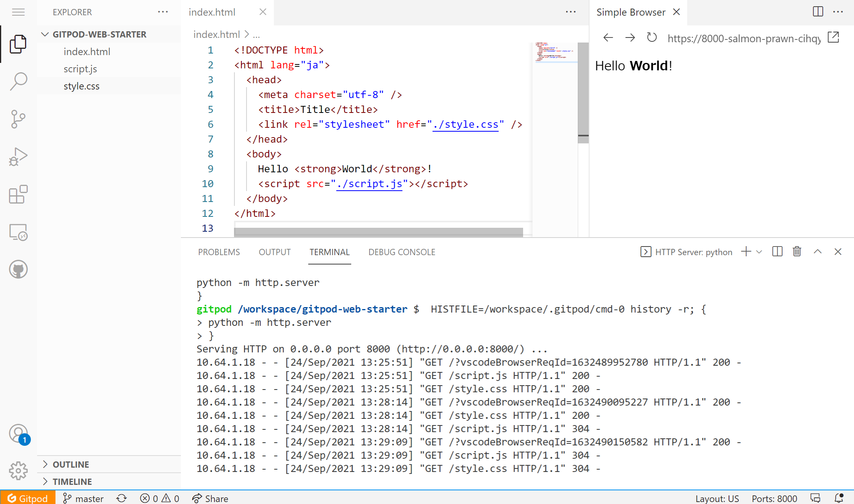The height and width of the screenshot is (504, 854).
Task: Open browser preview in external window
Action: click(x=833, y=38)
